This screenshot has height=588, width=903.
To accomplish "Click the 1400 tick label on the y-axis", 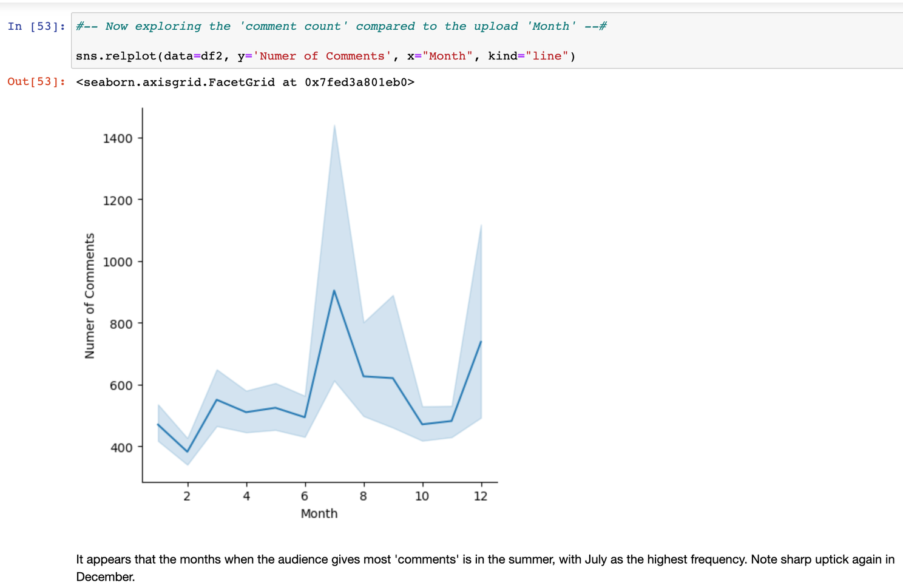I will (x=118, y=138).
